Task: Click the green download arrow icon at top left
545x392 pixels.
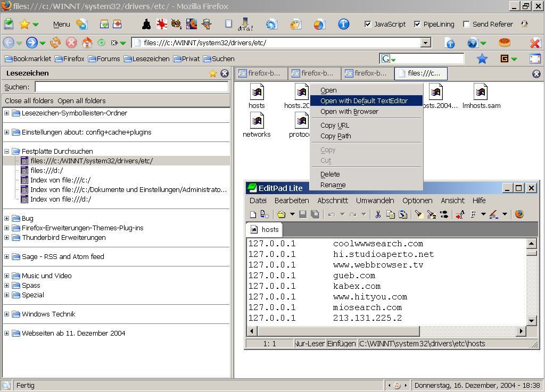Action: coord(9,24)
